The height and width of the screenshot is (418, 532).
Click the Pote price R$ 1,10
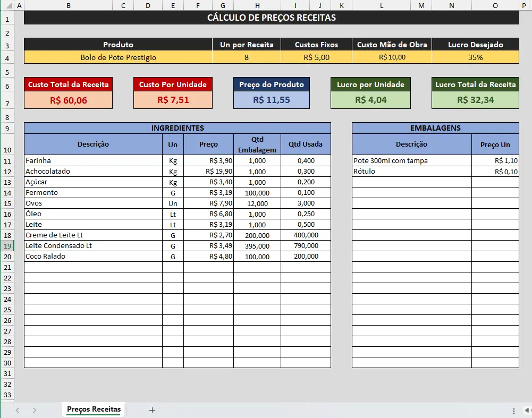[x=495, y=161]
